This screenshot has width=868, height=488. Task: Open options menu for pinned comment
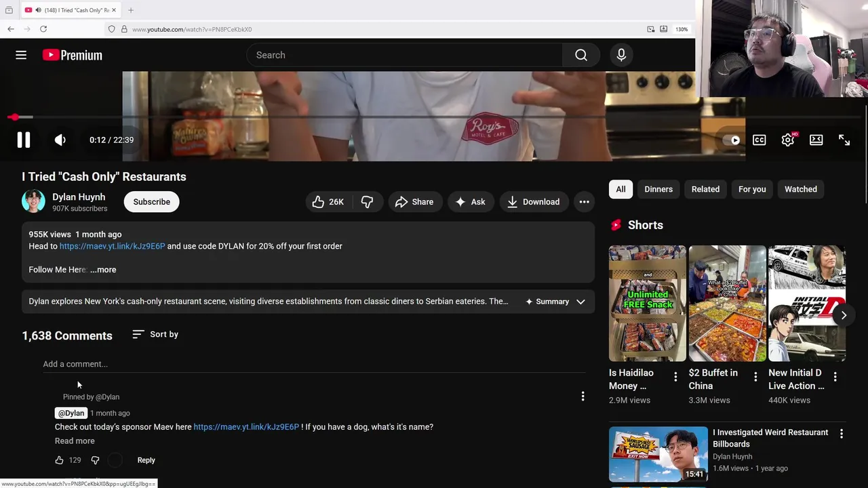coord(583,396)
